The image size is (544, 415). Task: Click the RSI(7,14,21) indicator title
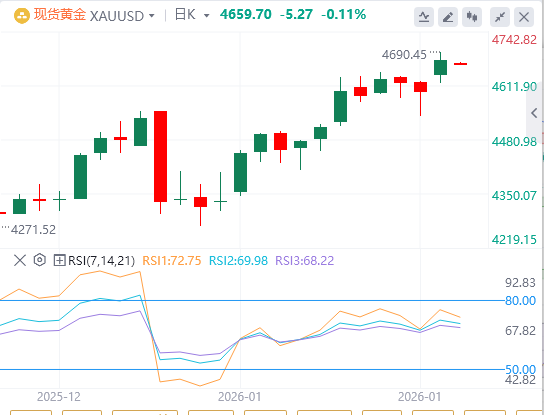coord(101,261)
